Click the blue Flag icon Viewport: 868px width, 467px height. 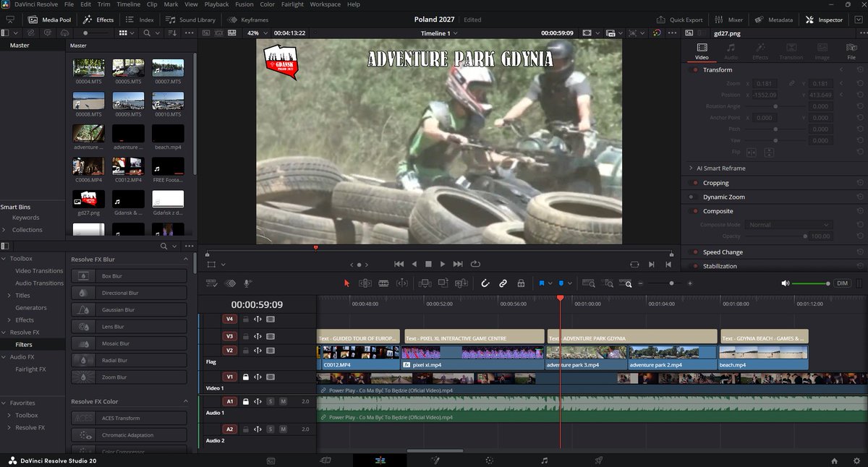point(541,283)
